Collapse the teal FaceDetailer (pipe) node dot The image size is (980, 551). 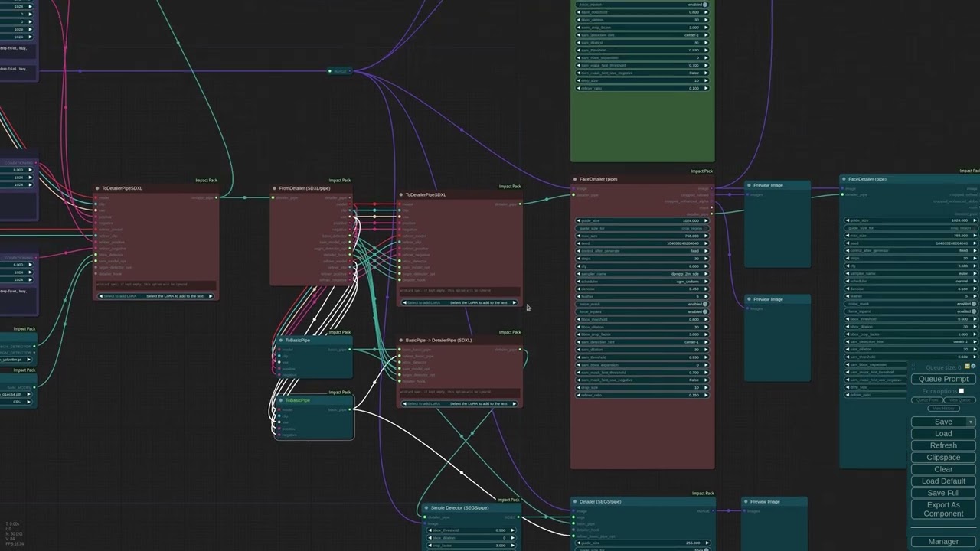coord(844,179)
